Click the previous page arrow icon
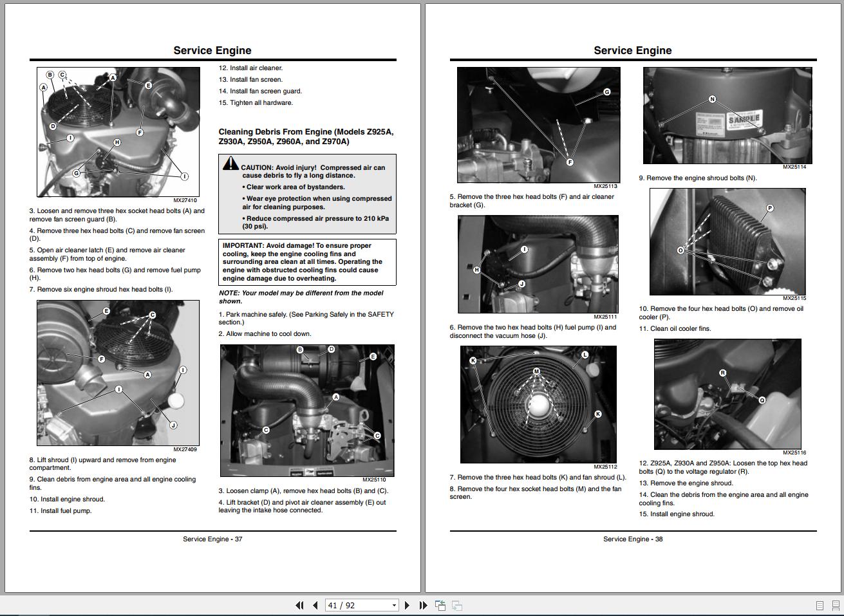Screen dimensions: 844x616 point(315,605)
